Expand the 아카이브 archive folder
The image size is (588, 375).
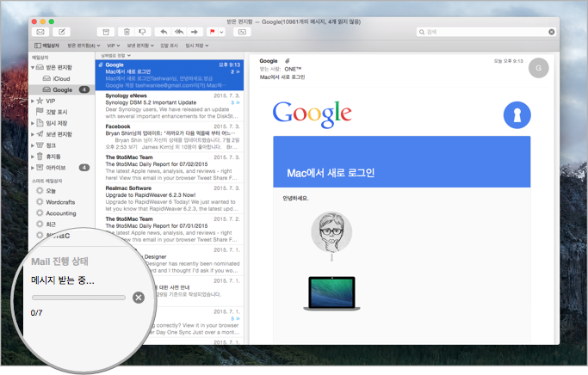click(x=33, y=168)
